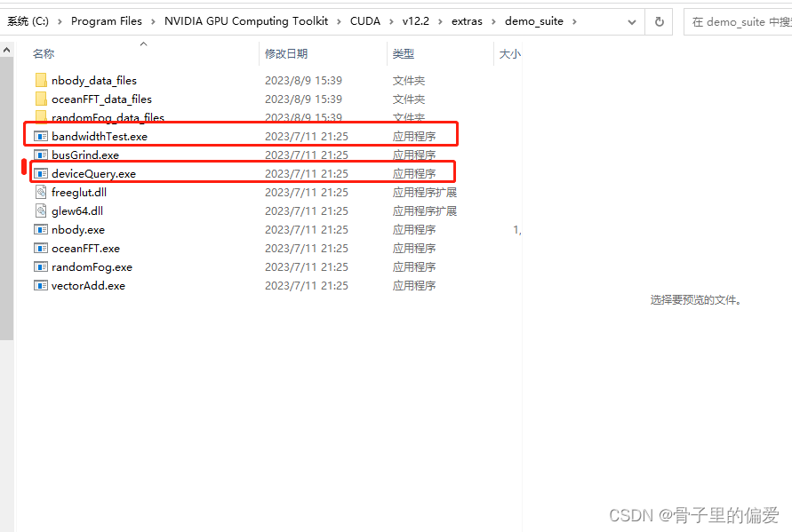Screen dimensions: 792x532
Task: Refresh the demo_suite folder view
Action: tap(660, 21)
